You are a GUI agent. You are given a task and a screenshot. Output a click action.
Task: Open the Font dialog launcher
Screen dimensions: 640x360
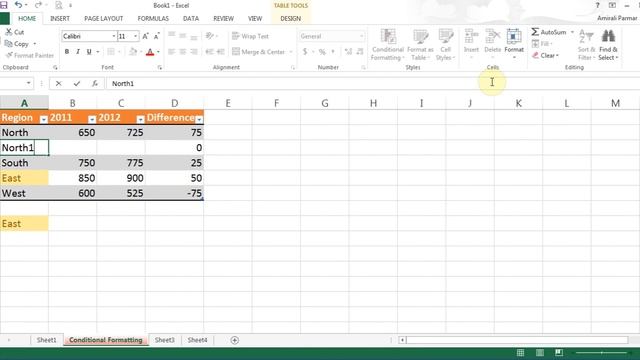(160, 68)
